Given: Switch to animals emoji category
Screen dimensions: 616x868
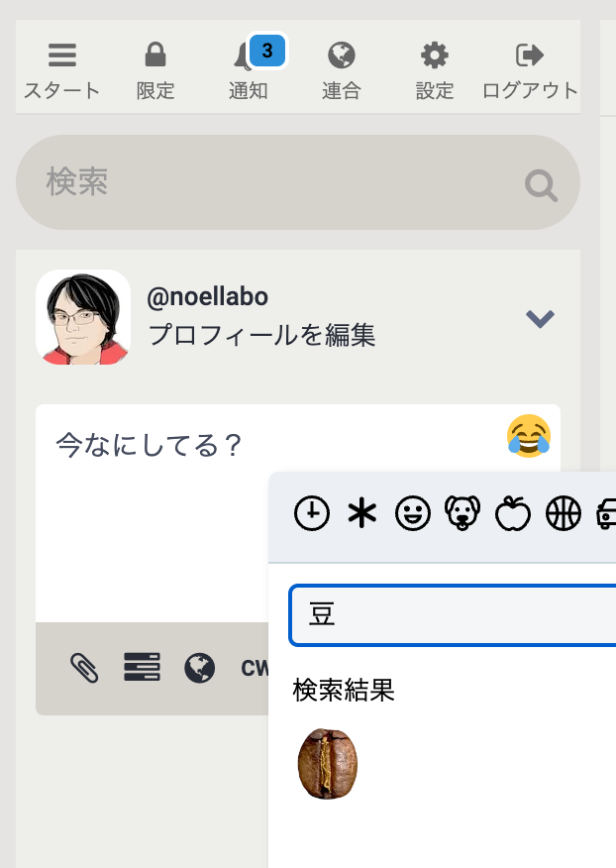Looking at the screenshot, I should [462, 513].
